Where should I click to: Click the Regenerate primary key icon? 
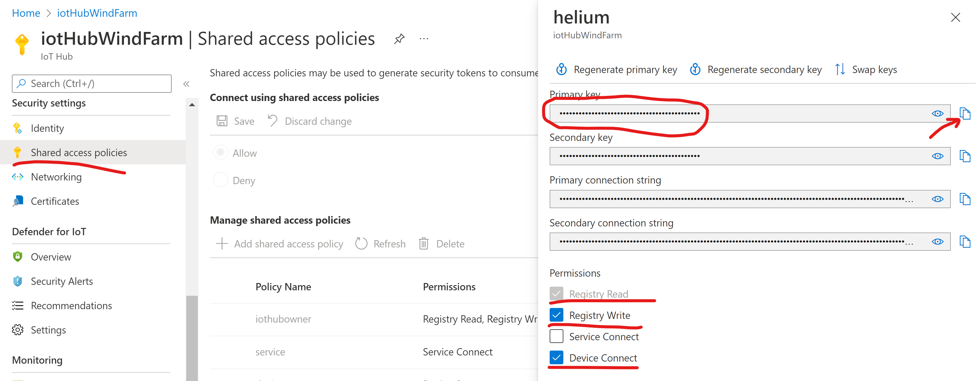[x=562, y=70]
